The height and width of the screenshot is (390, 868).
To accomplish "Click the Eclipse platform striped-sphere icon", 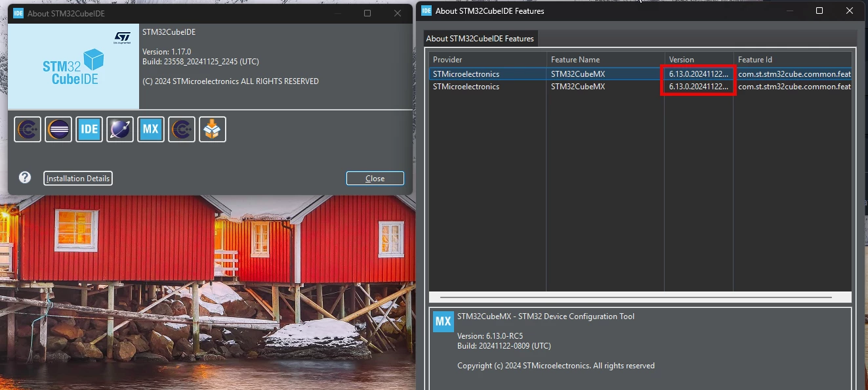I will (x=58, y=129).
